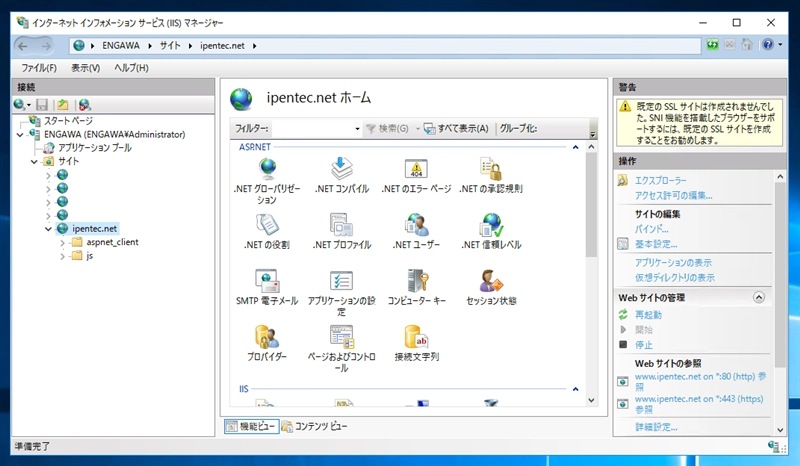The height and width of the screenshot is (466, 800).
Task: Click the back navigation arrow
Action: (23, 46)
